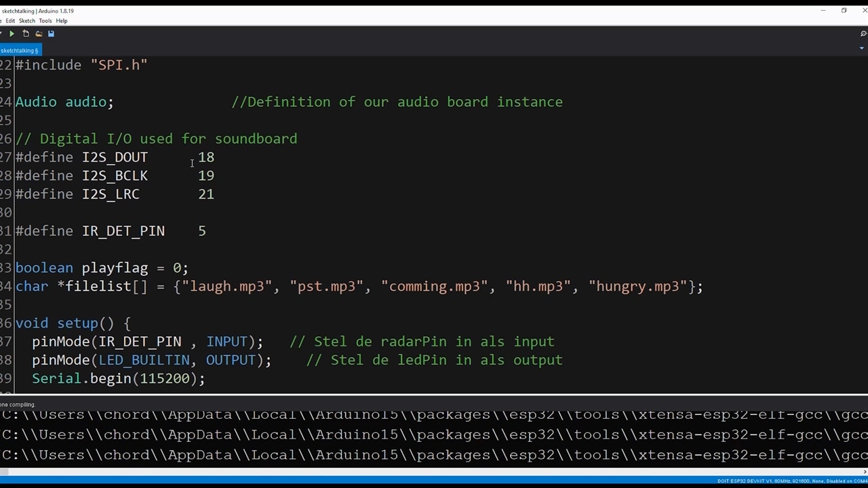
Task: Open a sketch using the Open icon
Action: pos(39,33)
